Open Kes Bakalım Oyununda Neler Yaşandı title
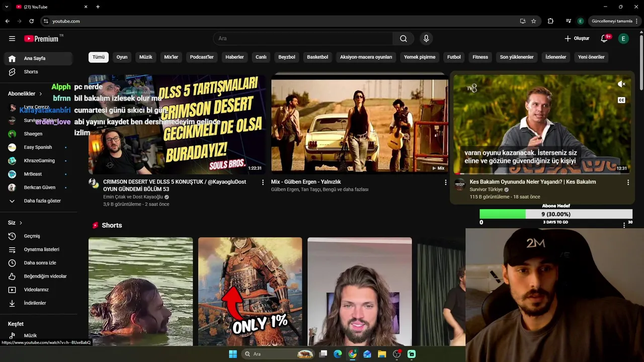644x362 pixels. click(532, 182)
